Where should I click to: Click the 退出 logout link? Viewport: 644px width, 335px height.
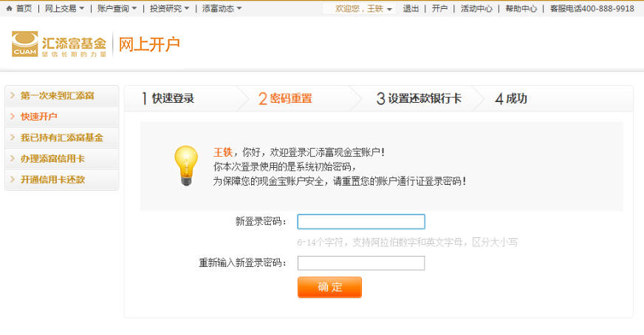411,8
